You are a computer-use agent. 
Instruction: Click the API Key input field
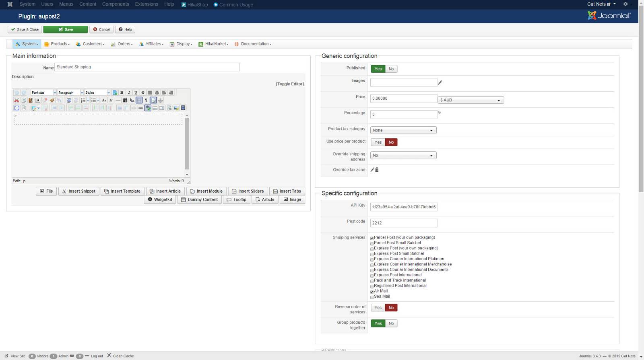tap(404, 207)
